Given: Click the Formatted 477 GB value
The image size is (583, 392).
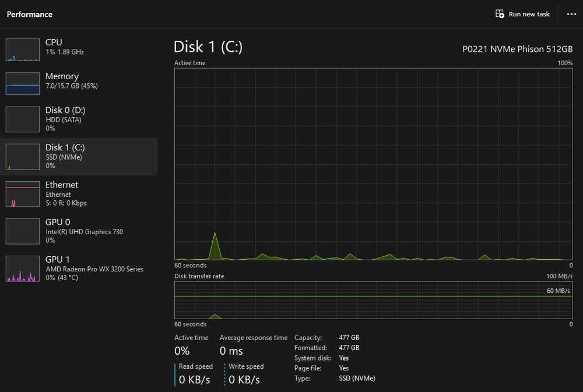Looking at the screenshot, I should pos(349,347).
